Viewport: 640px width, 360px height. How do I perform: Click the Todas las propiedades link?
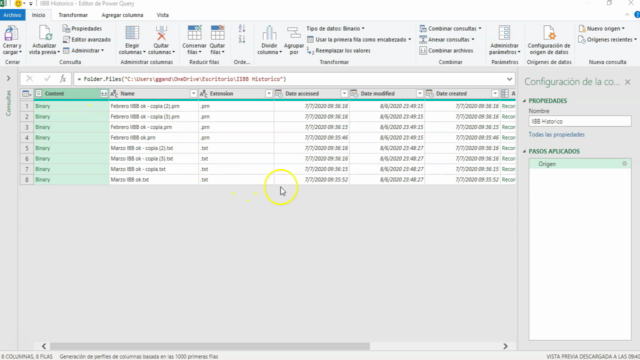pos(556,135)
